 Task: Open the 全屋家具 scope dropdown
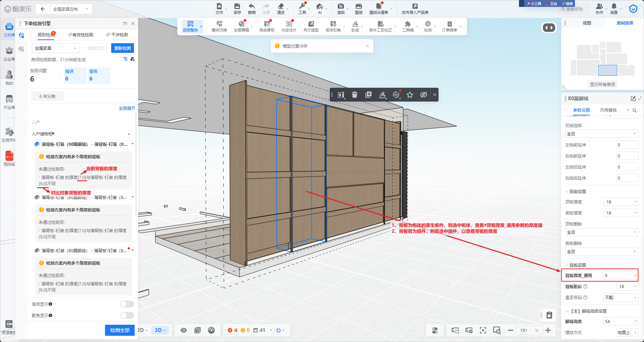coord(56,48)
